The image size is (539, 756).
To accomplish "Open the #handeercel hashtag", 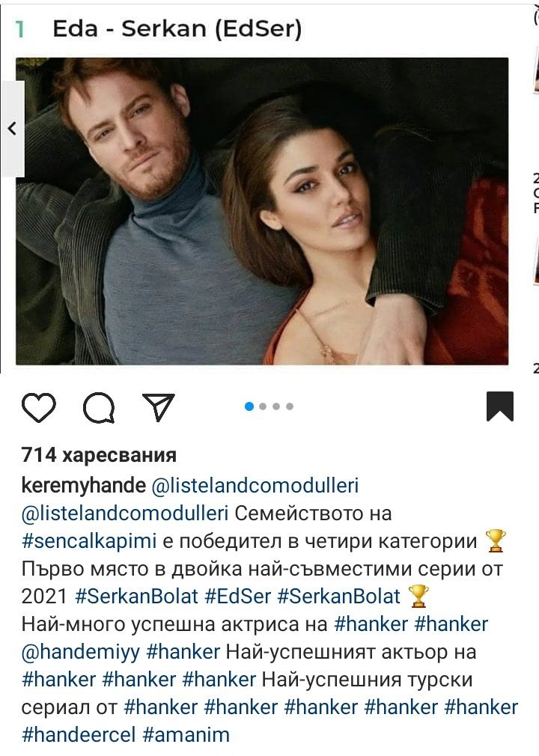I will [79, 735].
